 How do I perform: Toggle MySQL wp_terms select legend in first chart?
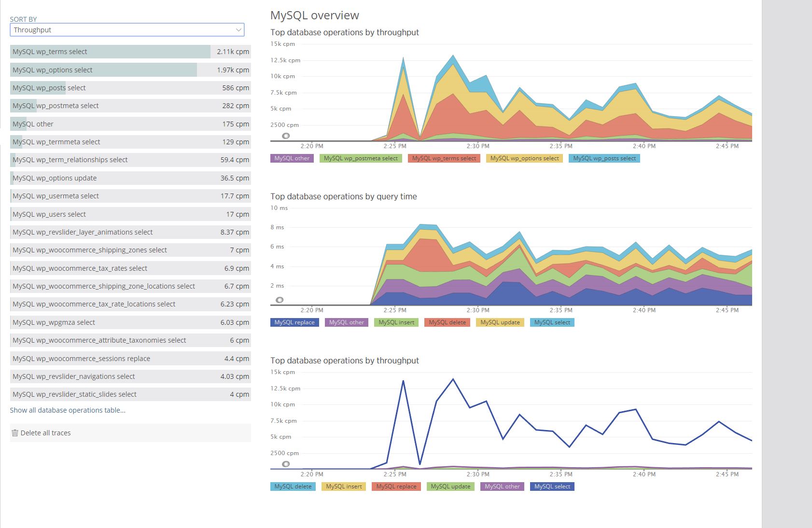(444, 158)
